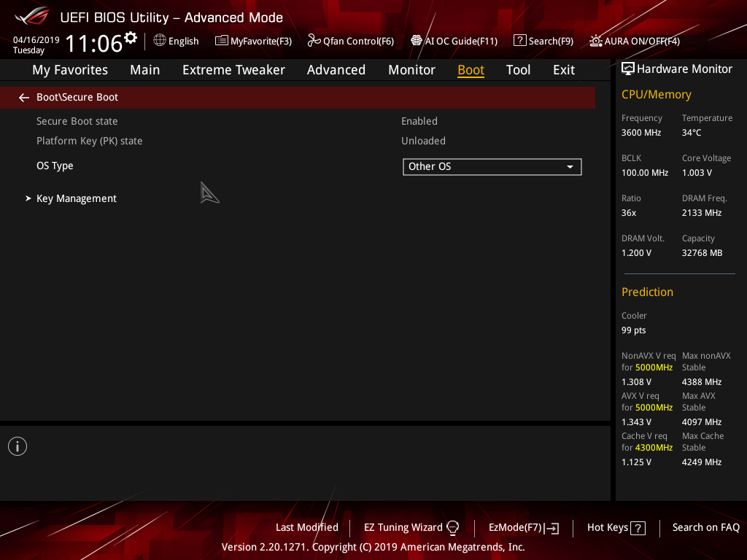Open date and time settings gear
Viewport: 747px width, 560px height.
click(131, 37)
